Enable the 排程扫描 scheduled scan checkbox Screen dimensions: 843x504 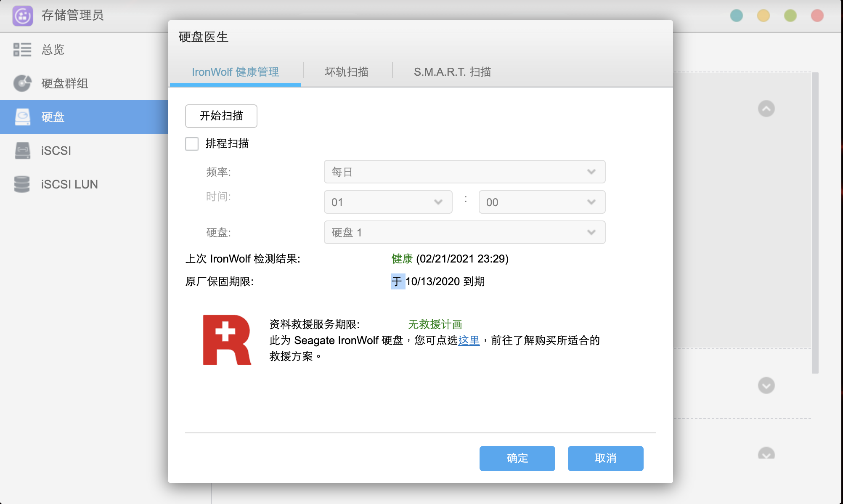[192, 144]
